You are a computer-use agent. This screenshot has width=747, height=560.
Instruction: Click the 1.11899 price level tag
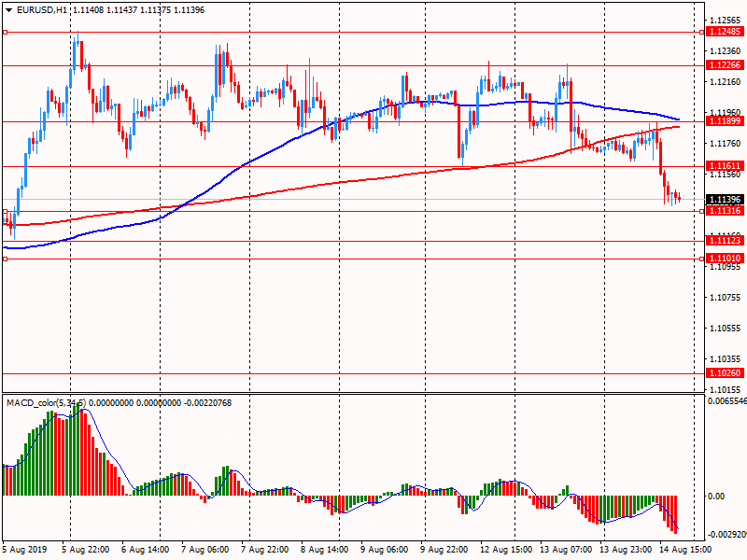[725, 121]
